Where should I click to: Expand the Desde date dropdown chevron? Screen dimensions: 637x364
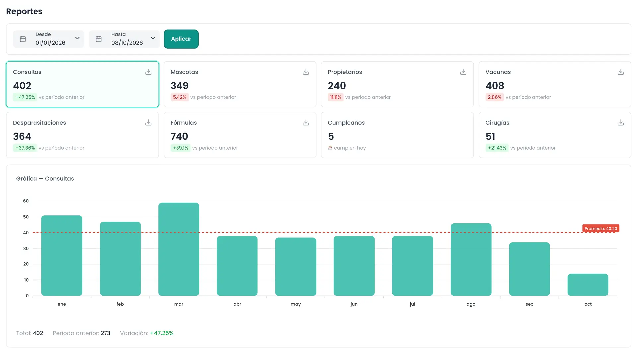click(77, 38)
